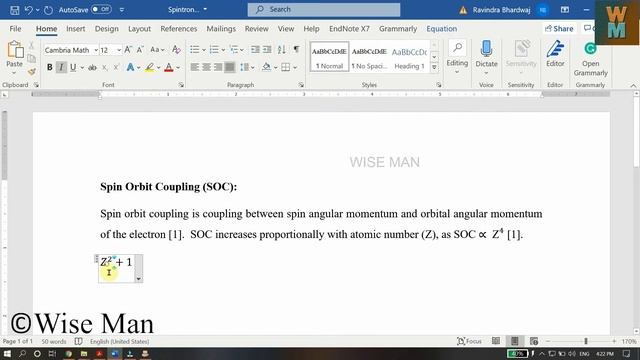Toggle Show/Hide paragraph marks
640x360 pixels.
click(296, 49)
